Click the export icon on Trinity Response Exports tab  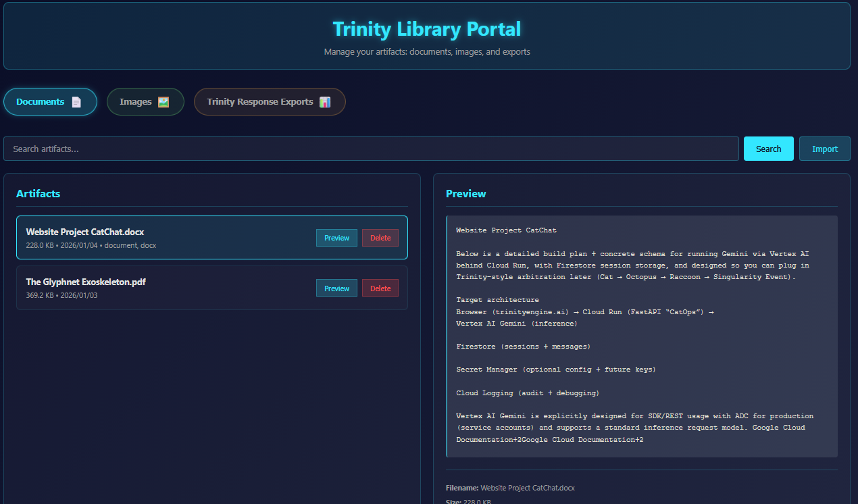pos(325,101)
